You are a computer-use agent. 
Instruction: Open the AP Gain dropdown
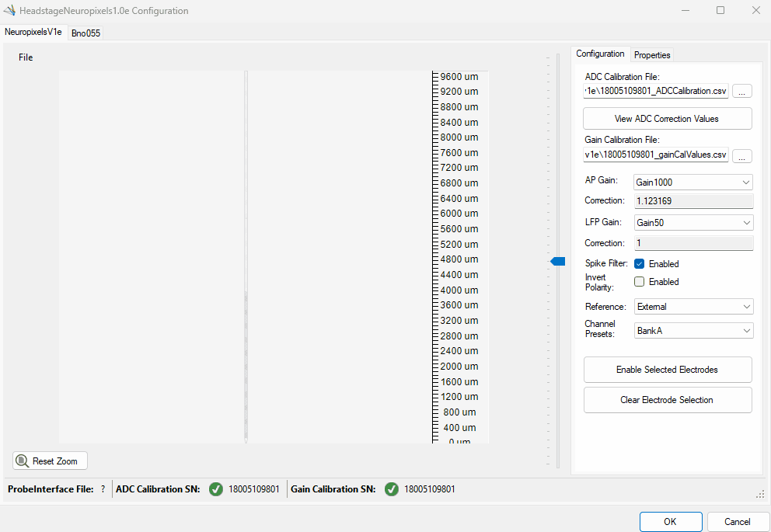pyautogui.click(x=693, y=183)
